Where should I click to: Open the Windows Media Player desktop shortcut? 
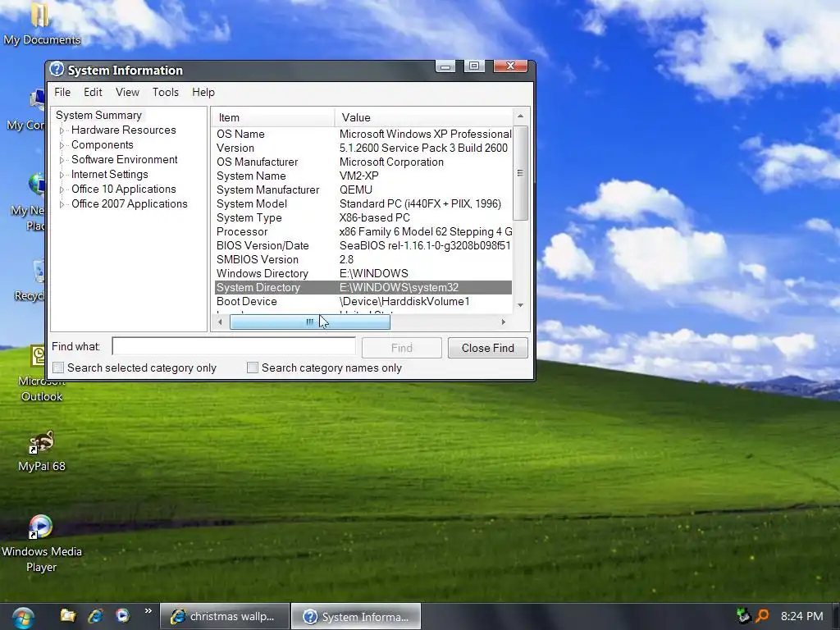point(41,543)
